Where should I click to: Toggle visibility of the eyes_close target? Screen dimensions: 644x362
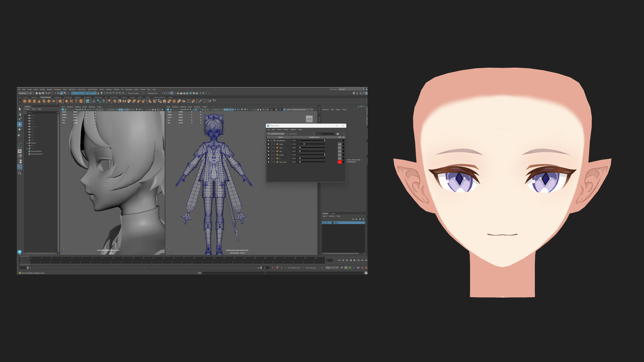click(x=269, y=162)
